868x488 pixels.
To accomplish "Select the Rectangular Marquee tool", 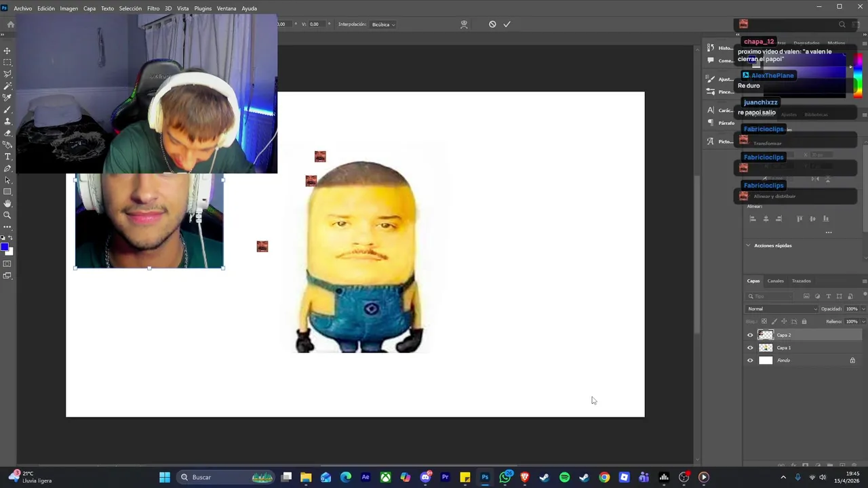I will click(x=7, y=62).
